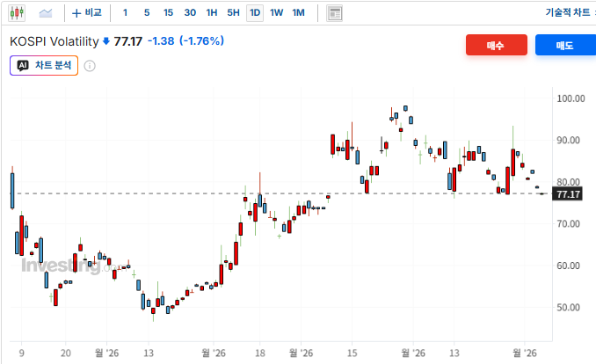Click the KOSPI Volatility title text
The height and width of the screenshot is (364, 596).
click(x=55, y=41)
